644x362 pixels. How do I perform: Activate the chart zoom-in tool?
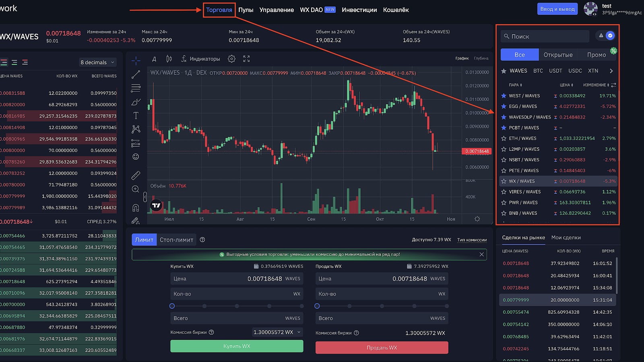(136, 189)
